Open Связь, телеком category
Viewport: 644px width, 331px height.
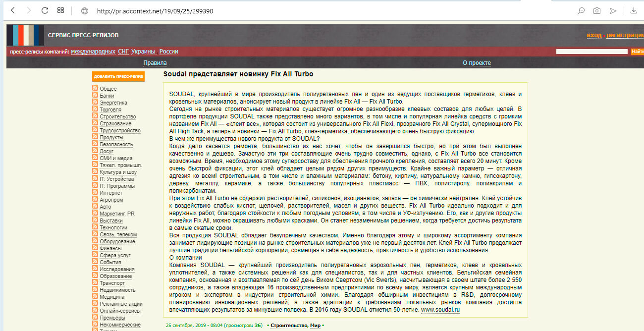point(118,235)
